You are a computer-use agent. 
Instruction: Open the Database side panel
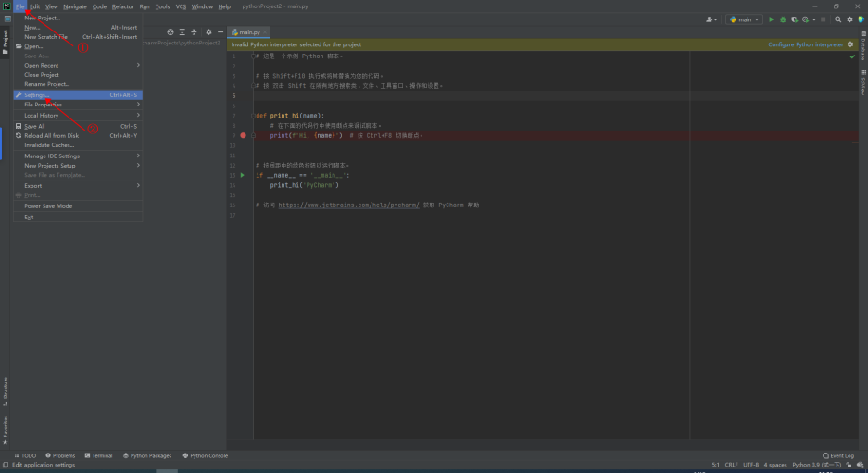pyautogui.click(x=863, y=45)
